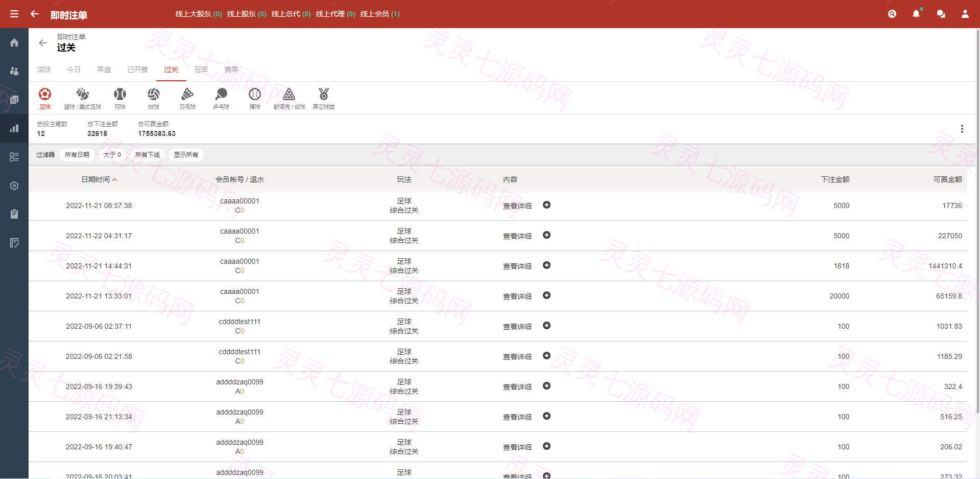Open the three-dot more options menu

pos(962,129)
